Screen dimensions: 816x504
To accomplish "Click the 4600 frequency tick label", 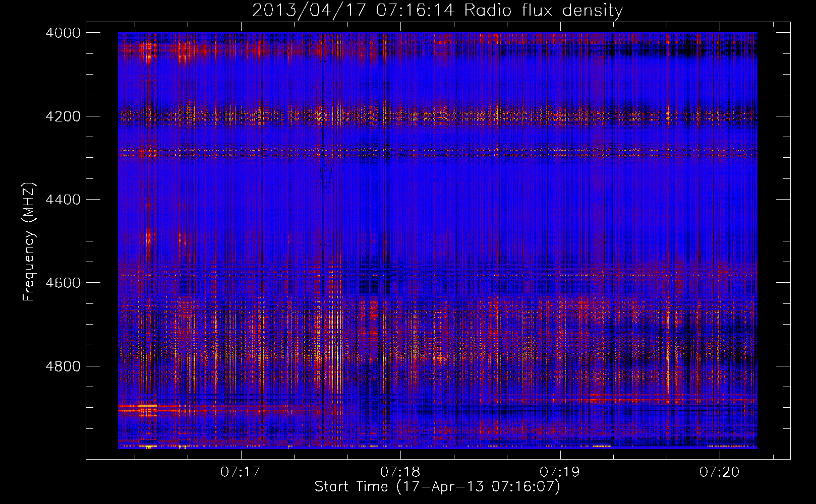I will [x=63, y=283].
